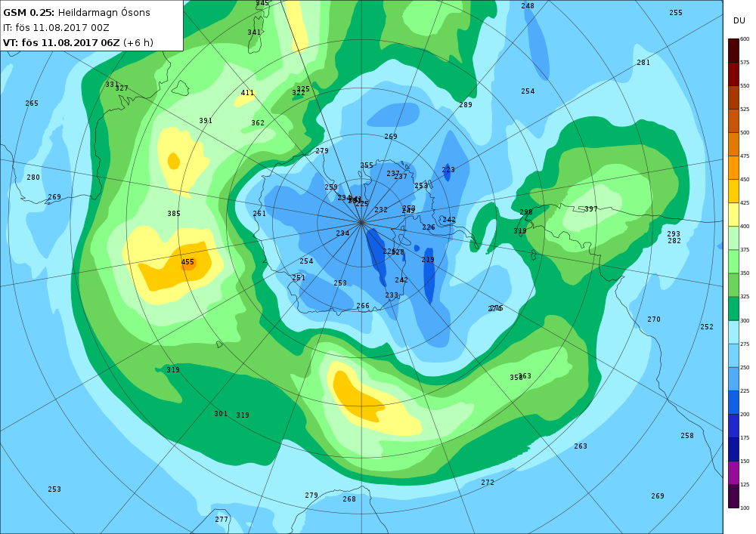Click the map value "233"

point(392,295)
